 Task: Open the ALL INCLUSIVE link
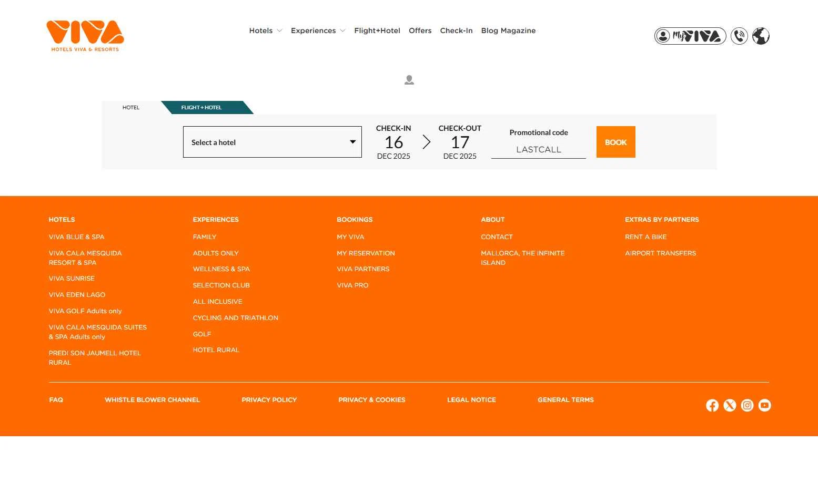tap(218, 302)
